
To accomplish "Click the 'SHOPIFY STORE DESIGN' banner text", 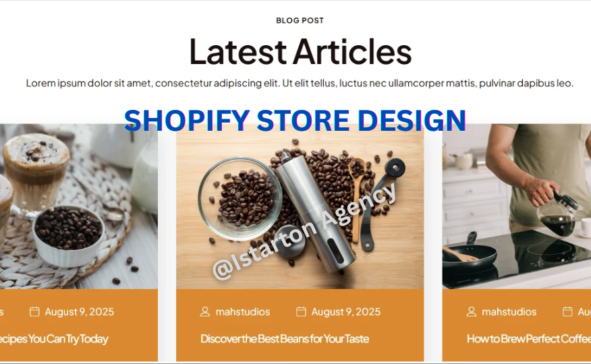I will coord(295,120).
